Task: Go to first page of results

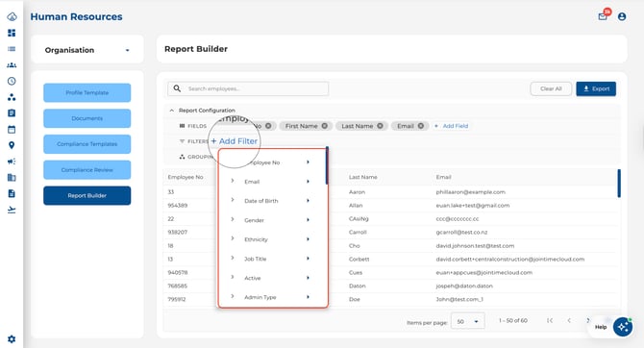Action: (x=550, y=320)
